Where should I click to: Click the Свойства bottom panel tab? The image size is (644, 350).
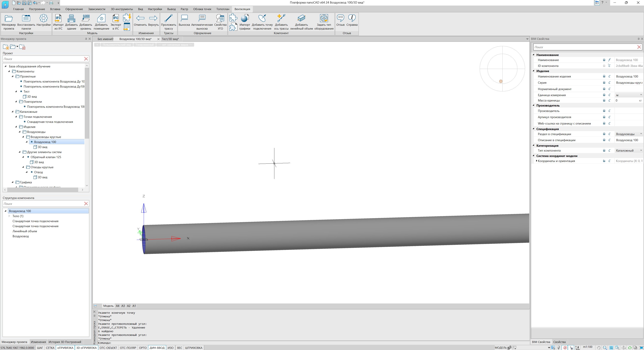pyautogui.click(x=559, y=342)
